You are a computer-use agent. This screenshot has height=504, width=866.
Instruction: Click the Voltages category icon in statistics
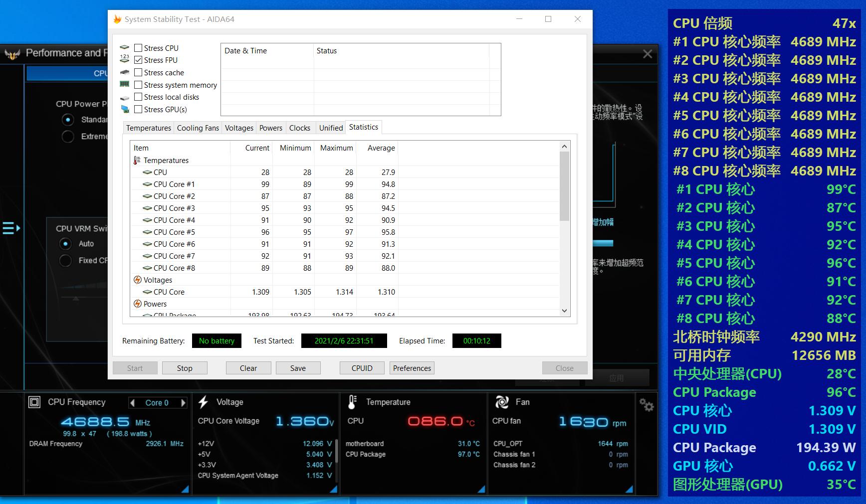click(x=138, y=280)
